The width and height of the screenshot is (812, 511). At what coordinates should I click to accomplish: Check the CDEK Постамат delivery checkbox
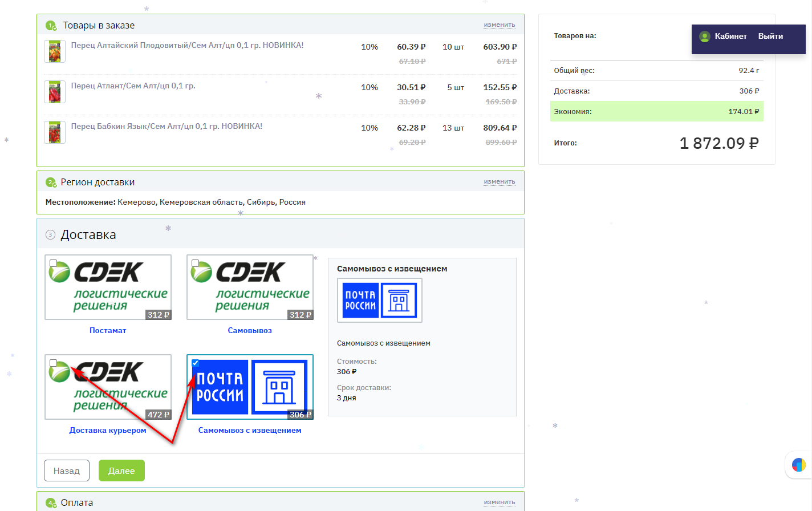click(54, 263)
